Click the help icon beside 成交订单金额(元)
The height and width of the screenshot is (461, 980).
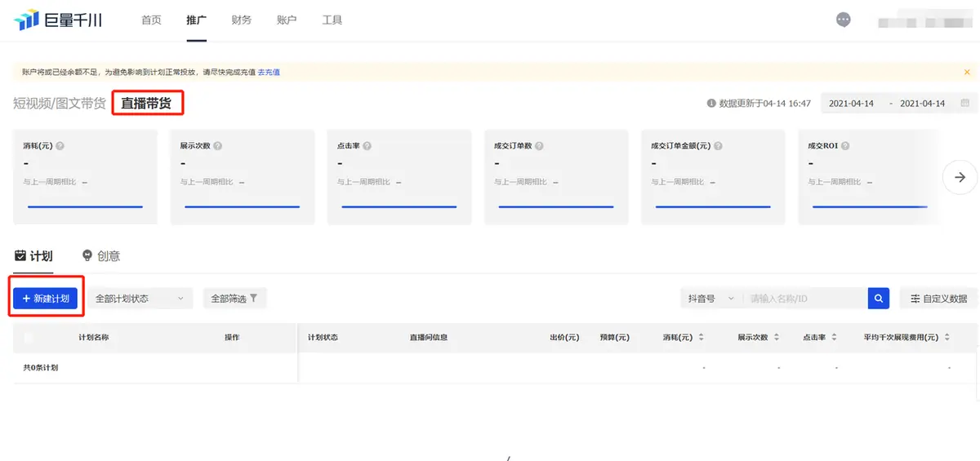point(717,146)
